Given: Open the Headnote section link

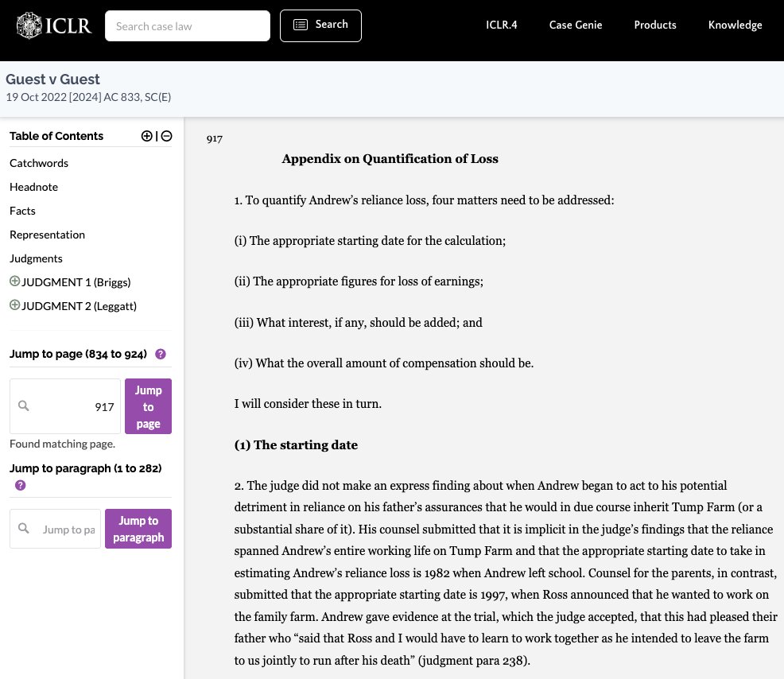Looking at the screenshot, I should [33, 186].
